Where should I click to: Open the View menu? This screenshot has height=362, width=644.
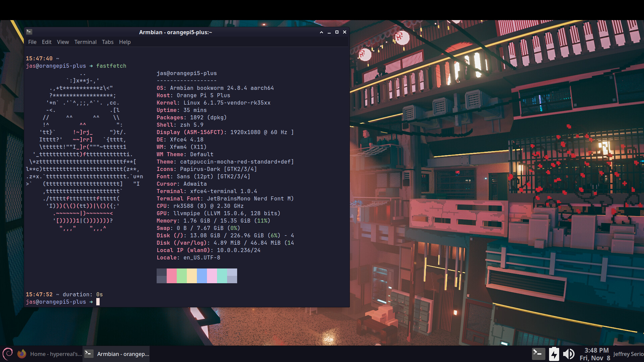click(63, 42)
